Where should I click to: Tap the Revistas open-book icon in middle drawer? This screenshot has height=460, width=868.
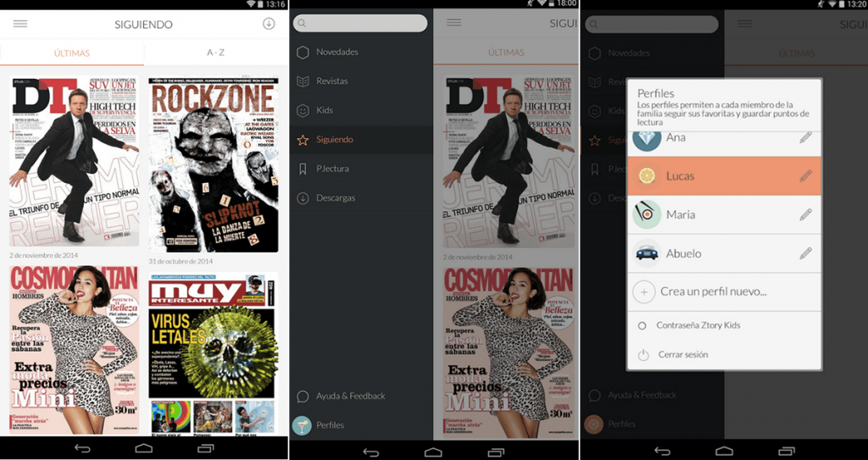[303, 81]
